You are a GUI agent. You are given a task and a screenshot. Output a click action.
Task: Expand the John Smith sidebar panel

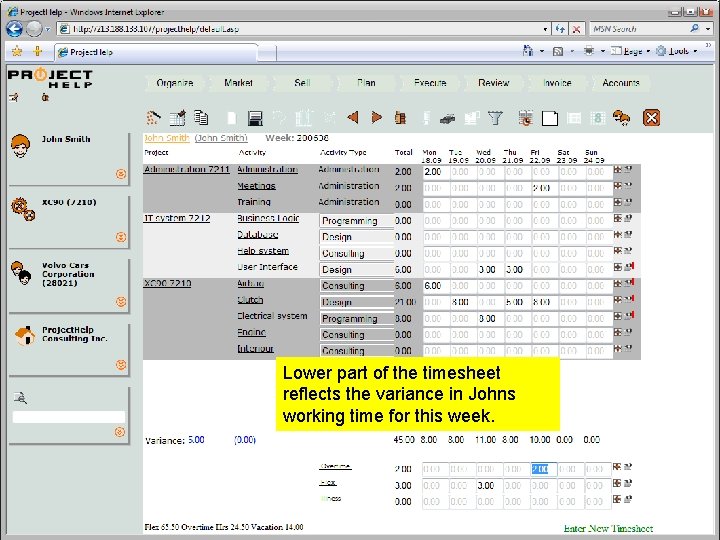pos(121,174)
